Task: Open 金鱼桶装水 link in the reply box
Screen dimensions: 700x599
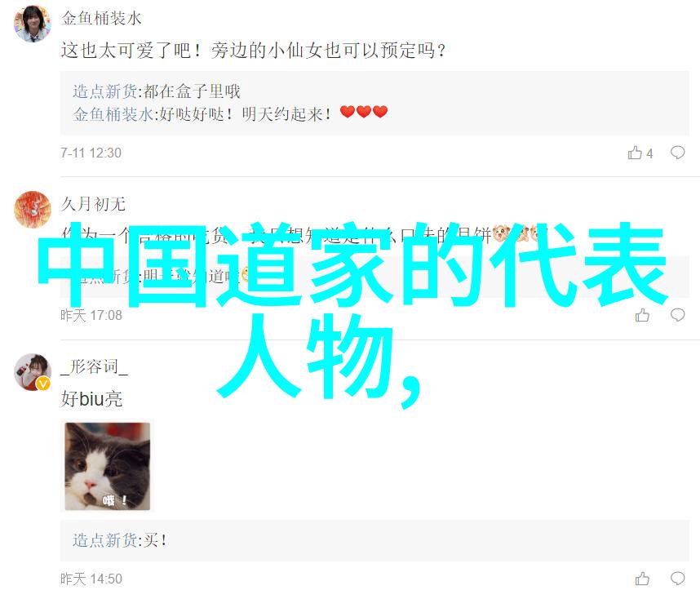Action: pos(113,114)
